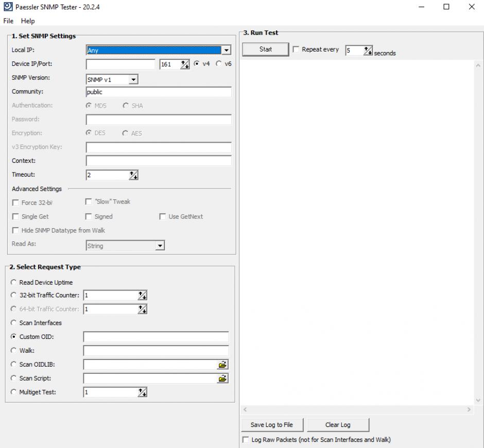The height and width of the screenshot is (448, 484).
Task: Close the SNMP Tester window
Action: [x=472, y=7]
